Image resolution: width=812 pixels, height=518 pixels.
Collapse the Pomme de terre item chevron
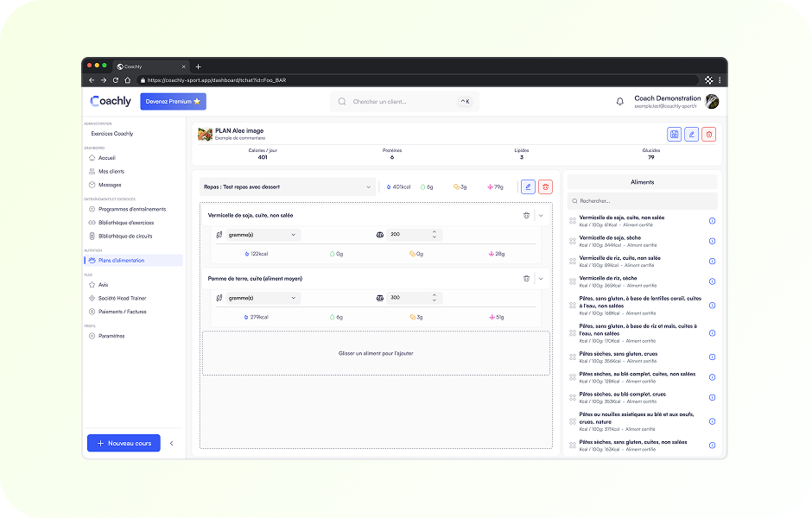[542, 279]
